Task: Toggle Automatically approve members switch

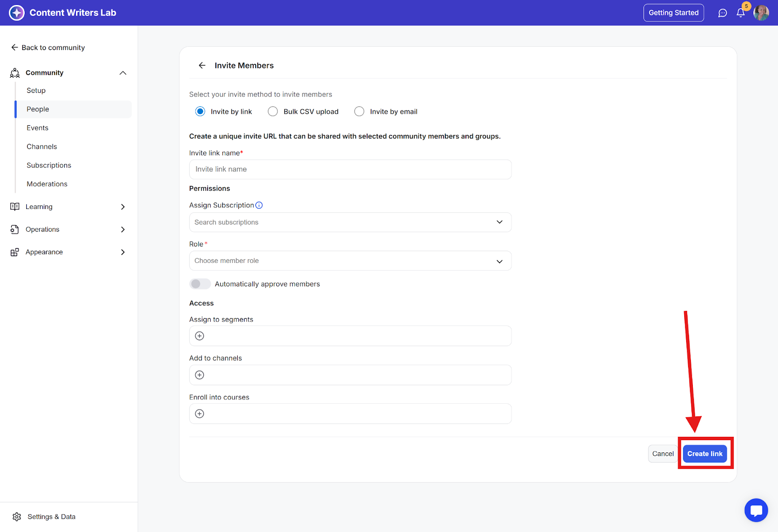Action: click(x=200, y=284)
